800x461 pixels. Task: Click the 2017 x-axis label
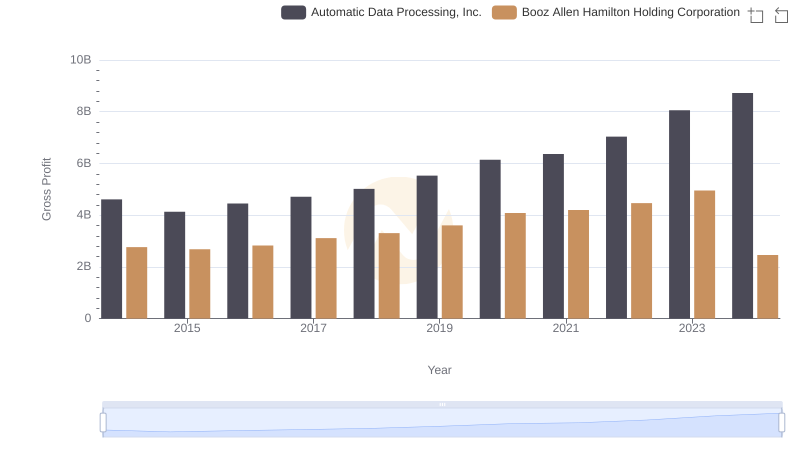pos(313,328)
